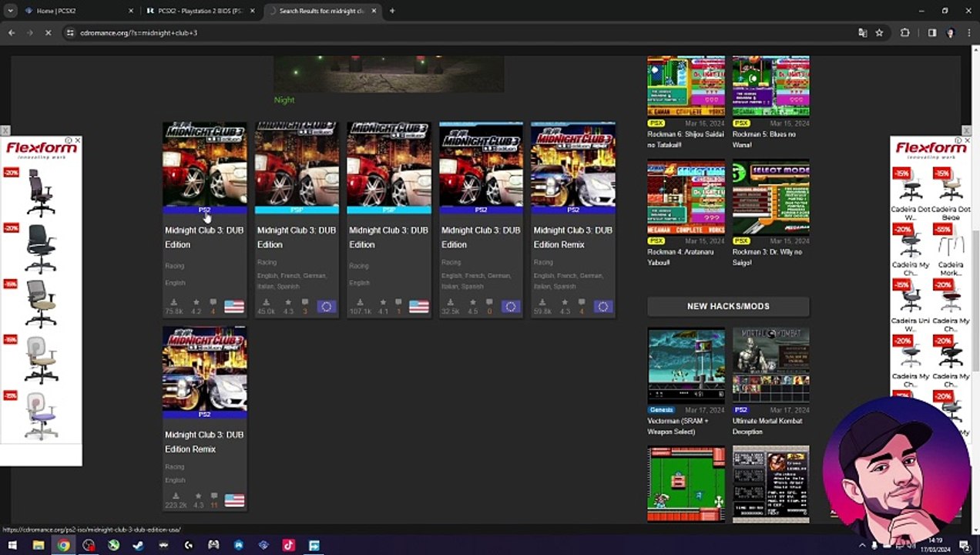Open the PSP DUB Edition cover with 107.1k downloads
The height and width of the screenshot is (555, 980).
click(x=389, y=166)
